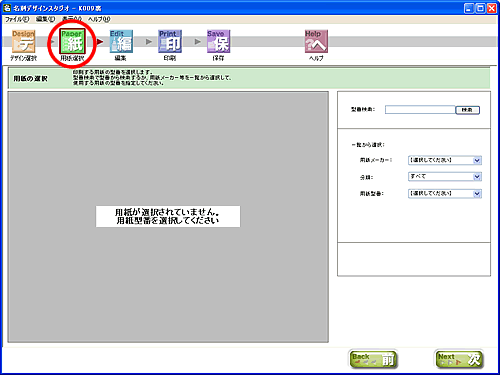Screen dimensions: 500x375
Task: Open the Save step icon
Action: [219, 41]
